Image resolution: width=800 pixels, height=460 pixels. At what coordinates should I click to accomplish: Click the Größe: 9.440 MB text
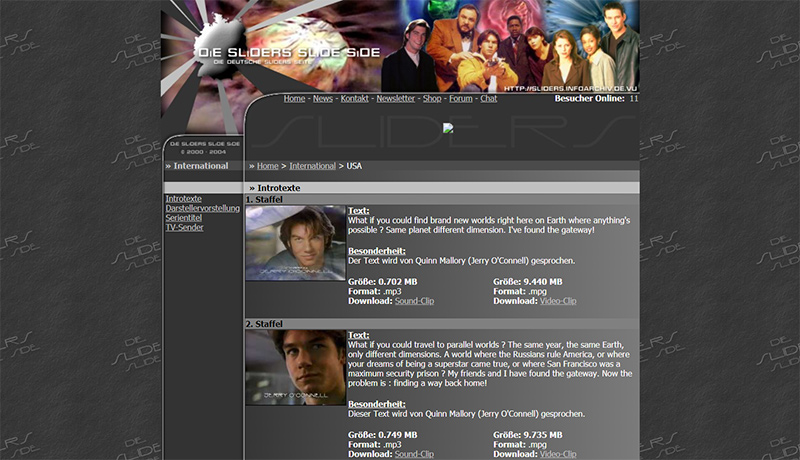(x=528, y=282)
